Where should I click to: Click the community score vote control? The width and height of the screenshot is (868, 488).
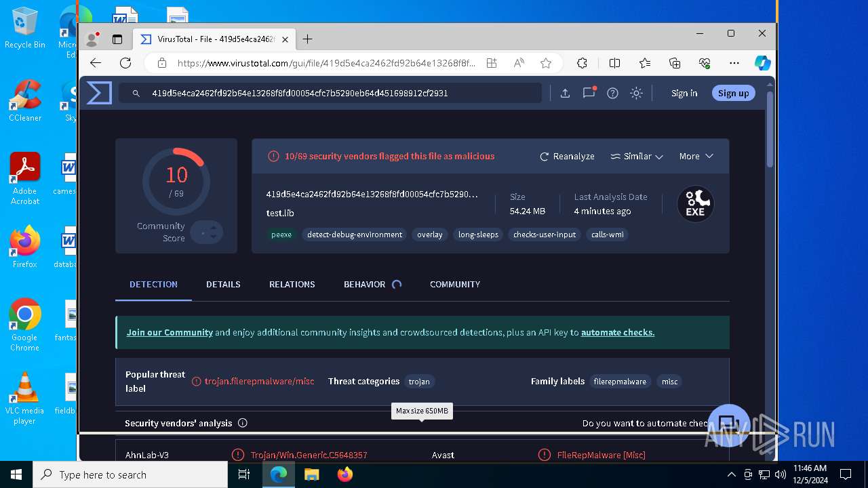206,232
